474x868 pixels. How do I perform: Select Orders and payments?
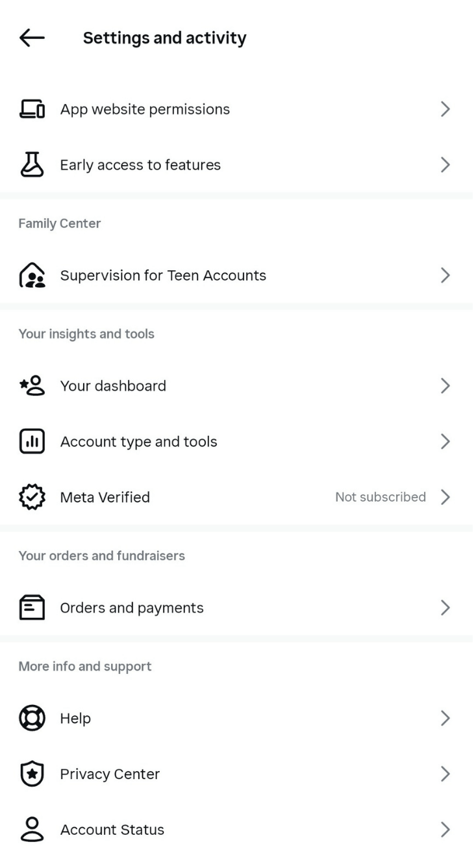click(132, 608)
